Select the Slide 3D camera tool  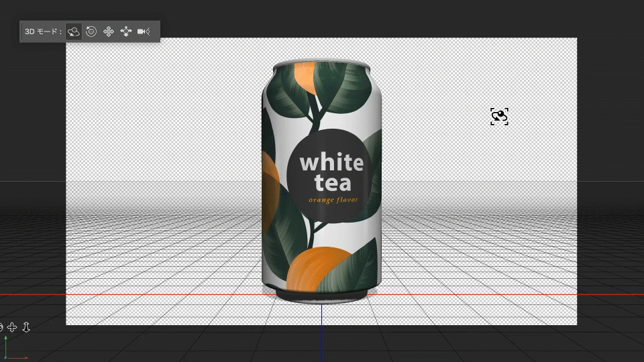125,32
